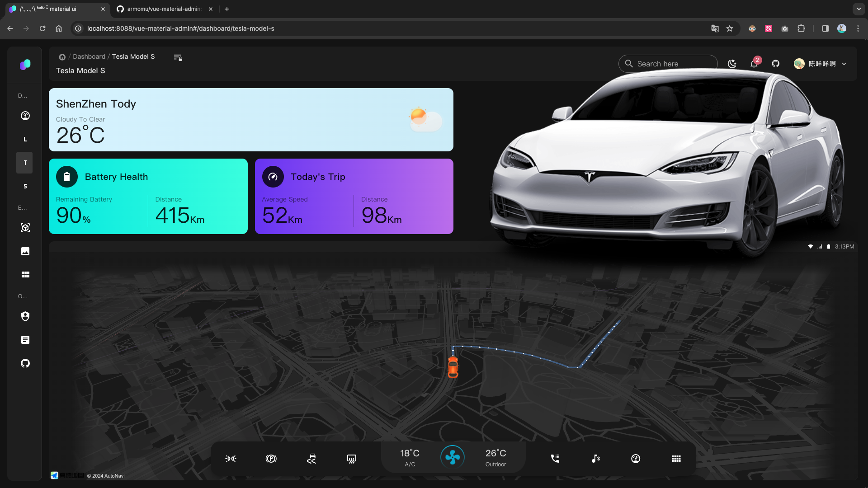This screenshot has width=868, height=488.
Task: Select the sidebar item labeled S
Action: click(25, 186)
